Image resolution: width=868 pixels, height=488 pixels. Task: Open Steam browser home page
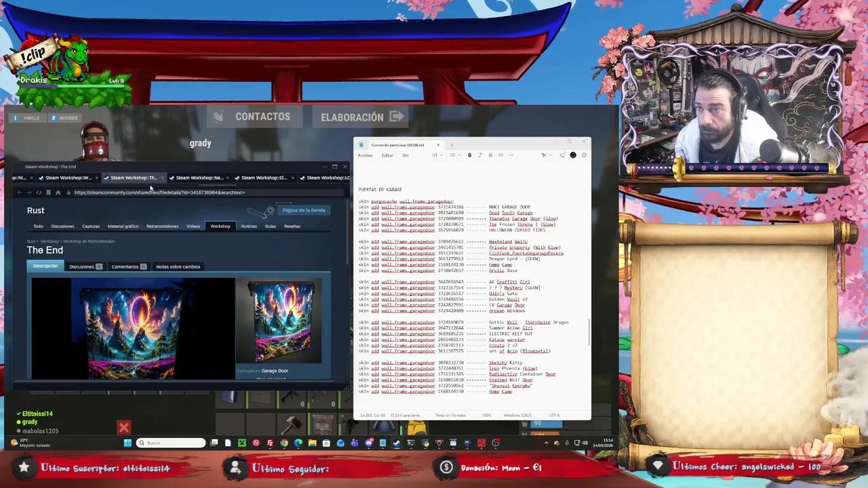58,192
